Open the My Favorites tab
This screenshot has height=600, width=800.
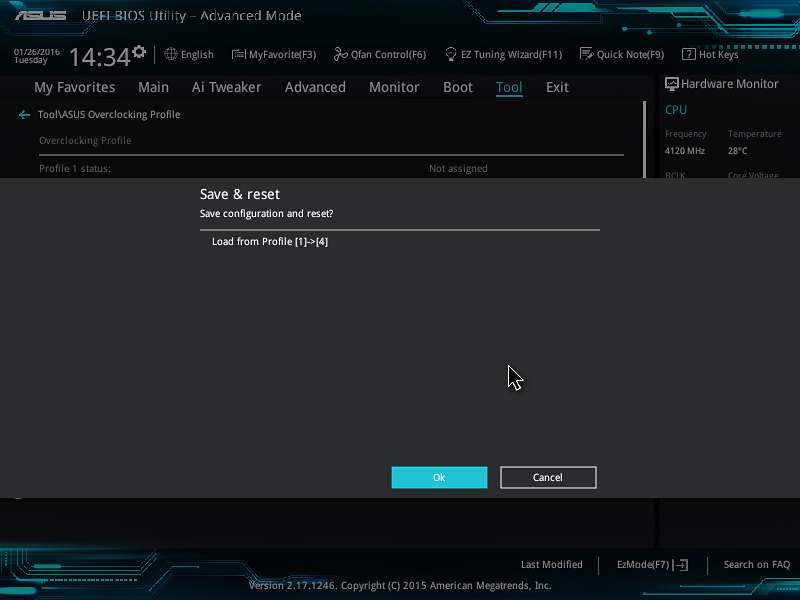coord(74,87)
